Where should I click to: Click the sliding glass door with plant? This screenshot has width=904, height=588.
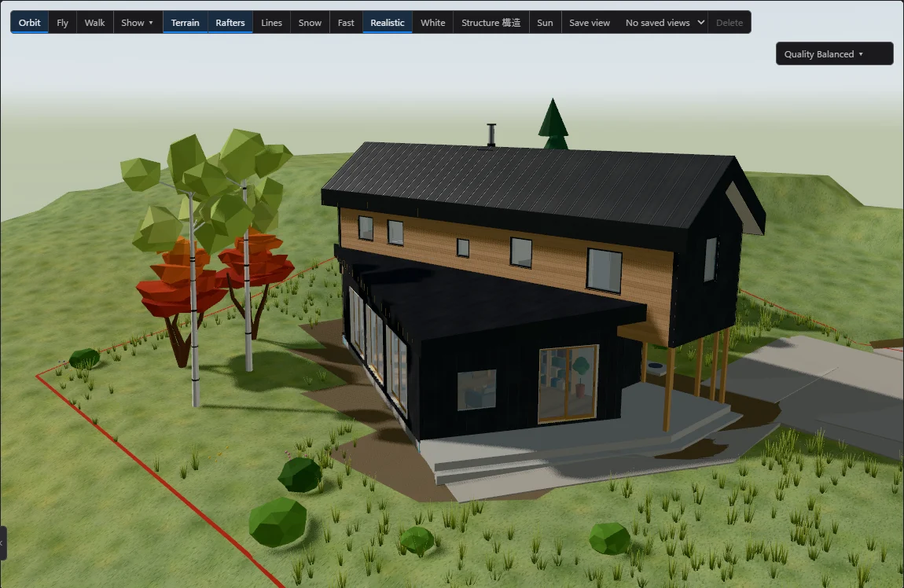568,384
